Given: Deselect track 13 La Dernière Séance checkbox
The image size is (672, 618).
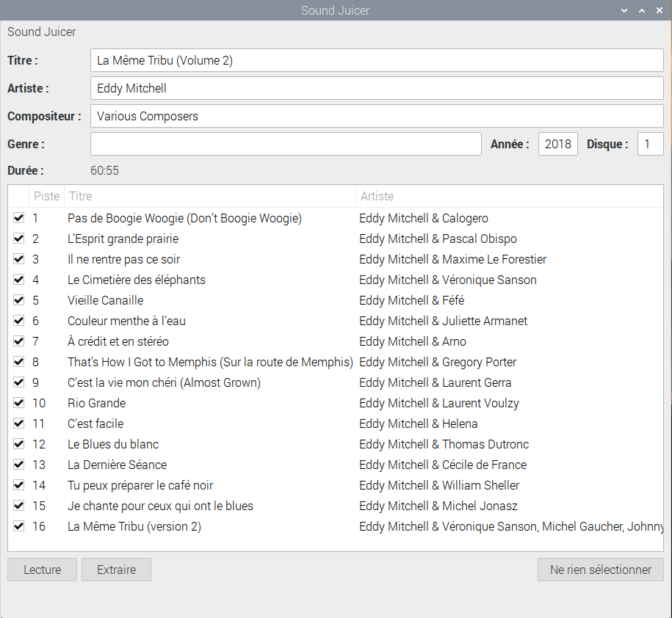Looking at the screenshot, I should pos(19,465).
